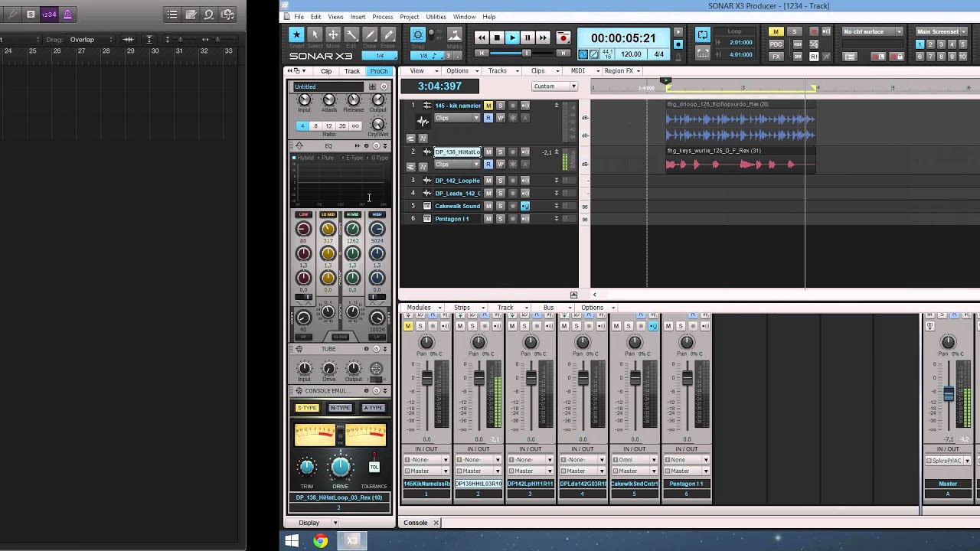Open the Insert menu

click(358, 17)
